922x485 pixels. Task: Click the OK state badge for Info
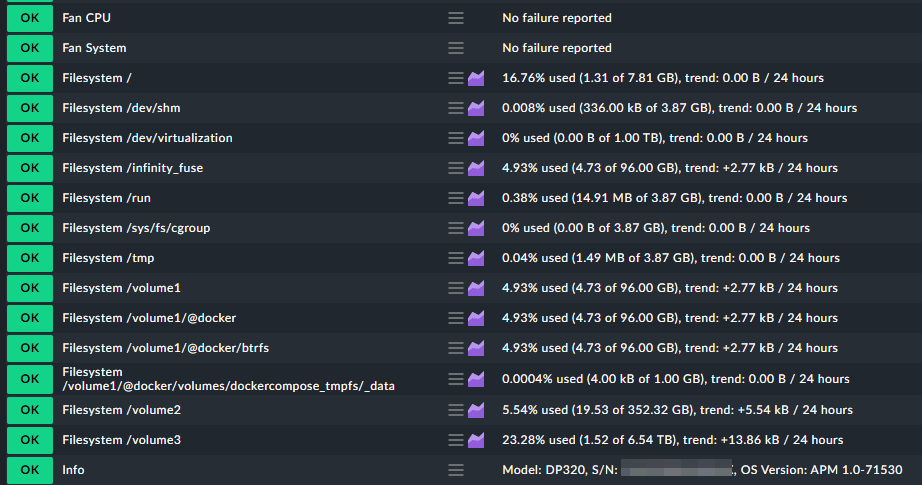click(30, 470)
